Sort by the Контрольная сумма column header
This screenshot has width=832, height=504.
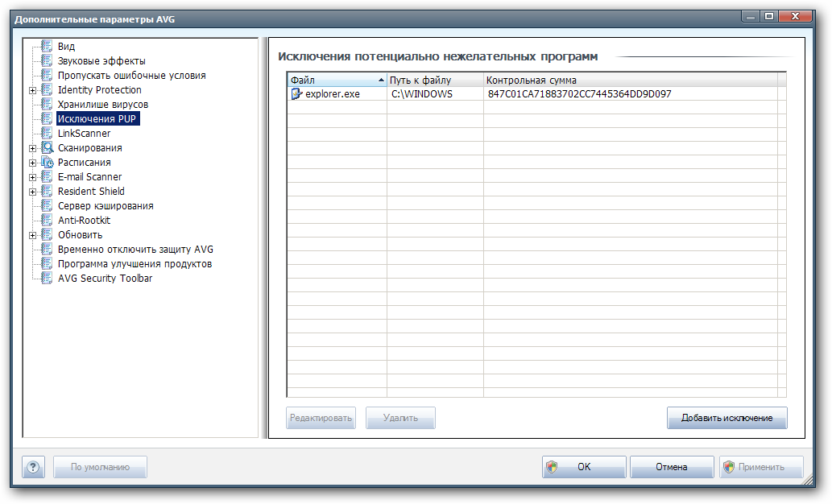point(631,81)
